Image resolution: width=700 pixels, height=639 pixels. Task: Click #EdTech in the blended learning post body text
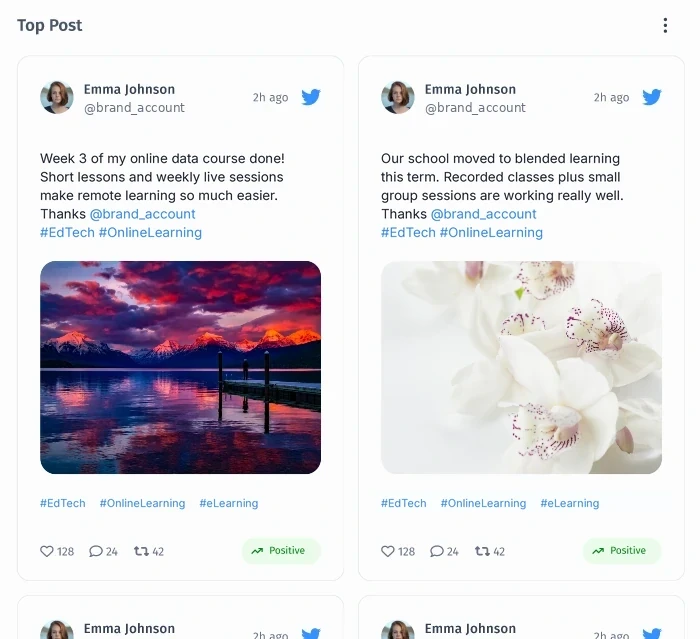pos(408,233)
